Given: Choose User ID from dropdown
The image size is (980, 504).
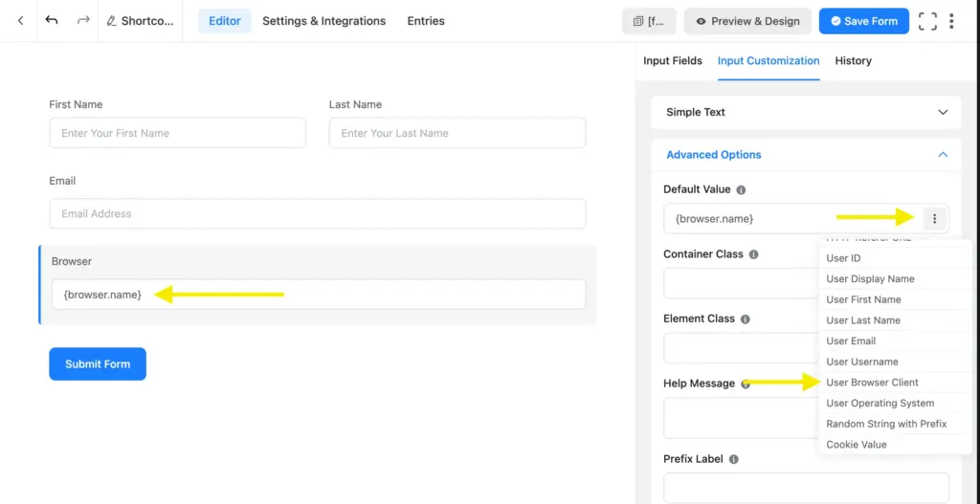Looking at the screenshot, I should pos(895,258).
